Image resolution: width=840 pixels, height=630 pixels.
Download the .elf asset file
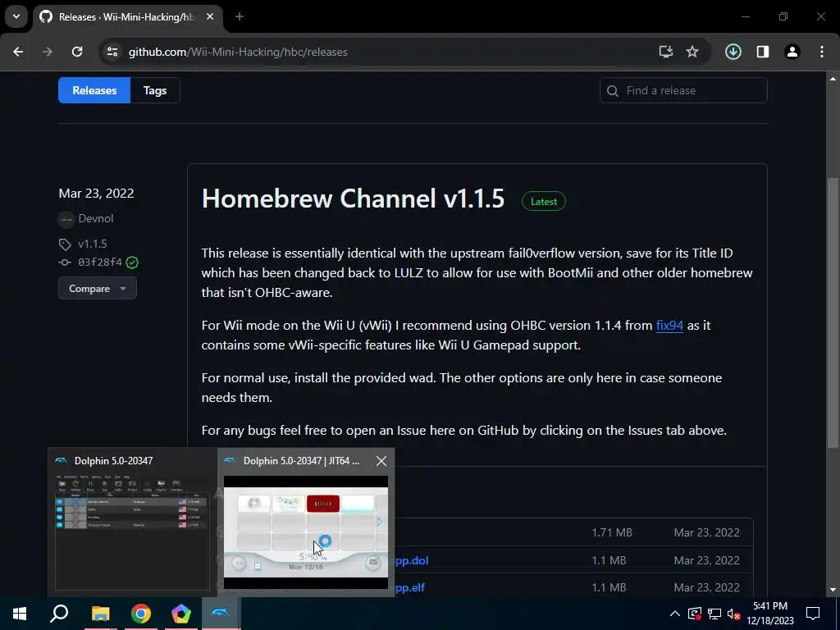pyautogui.click(x=409, y=587)
